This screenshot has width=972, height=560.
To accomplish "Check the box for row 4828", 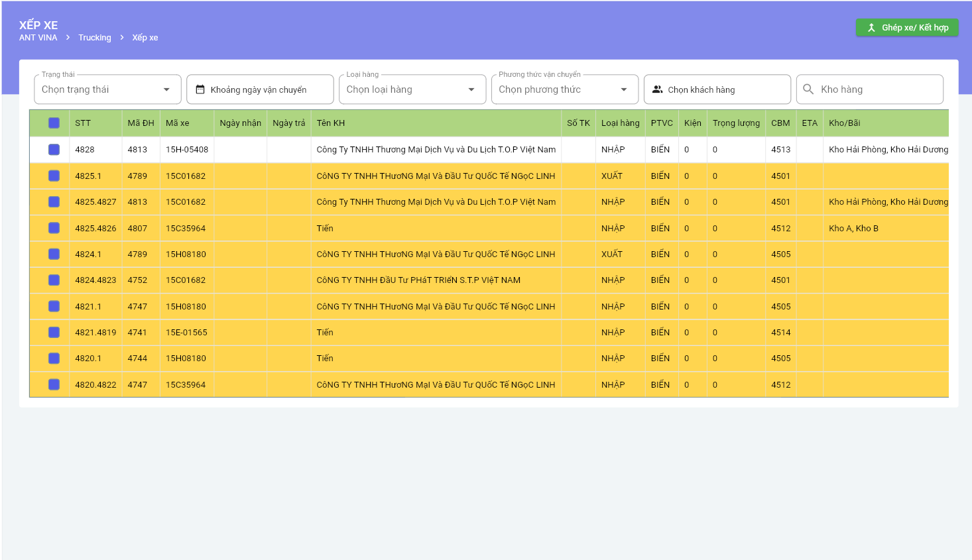I will pos(54,150).
